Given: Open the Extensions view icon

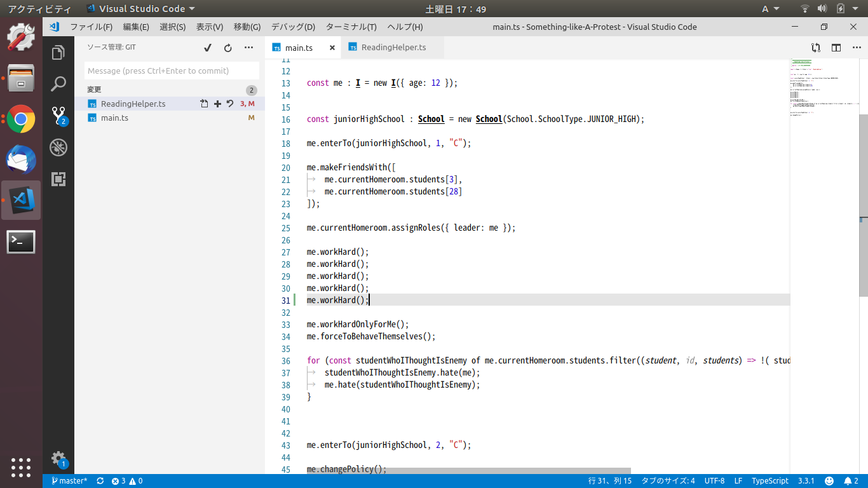Looking at the screenshot, I should point(58,179).
